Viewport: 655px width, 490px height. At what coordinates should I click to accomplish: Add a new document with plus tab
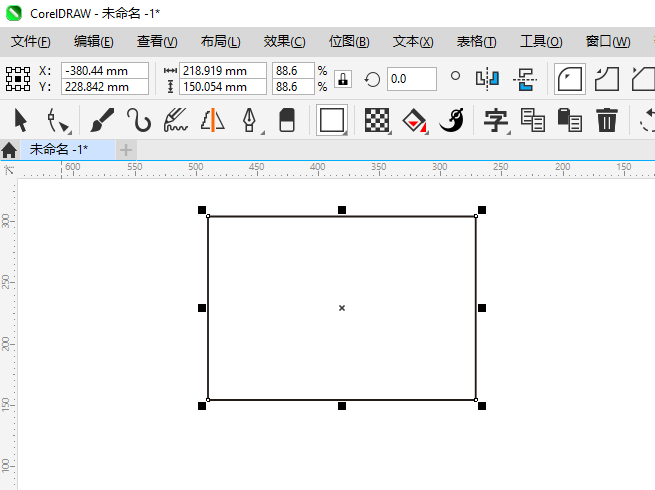pyautogui.click(x=126, y=150)
